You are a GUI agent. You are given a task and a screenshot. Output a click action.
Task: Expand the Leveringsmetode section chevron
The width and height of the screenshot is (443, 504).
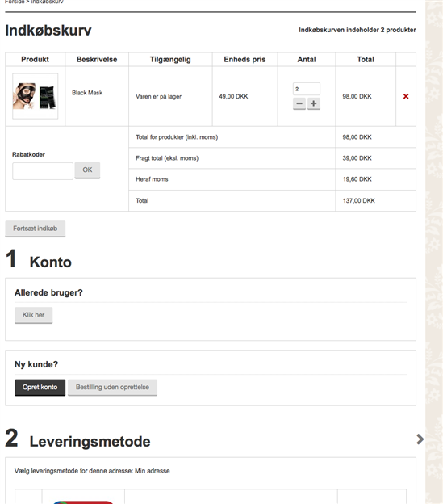click(420, 439)
